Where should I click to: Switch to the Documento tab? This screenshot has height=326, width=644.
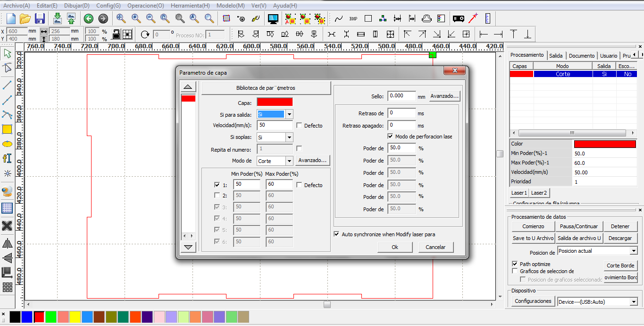[581, 56]
